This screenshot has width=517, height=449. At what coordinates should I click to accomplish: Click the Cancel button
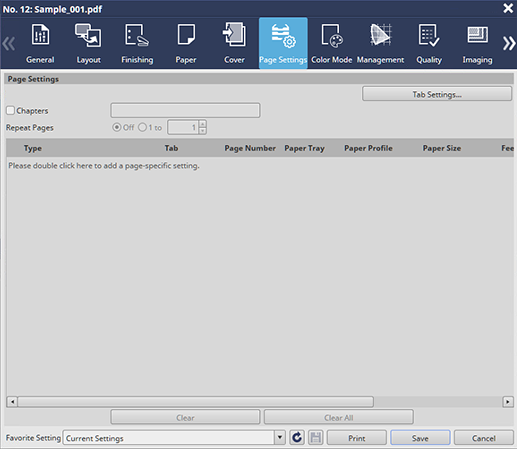[x=484, y=438]
